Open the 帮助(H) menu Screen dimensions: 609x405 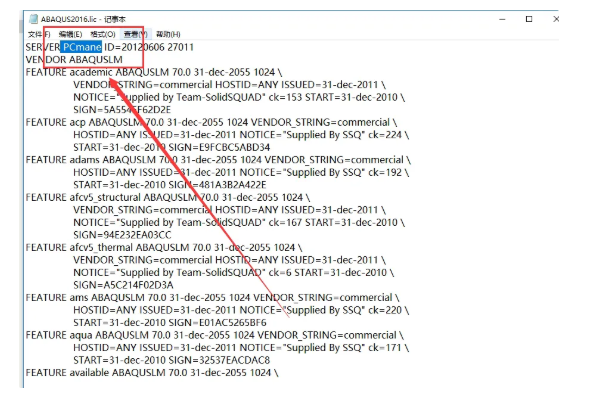pos(168,34)
